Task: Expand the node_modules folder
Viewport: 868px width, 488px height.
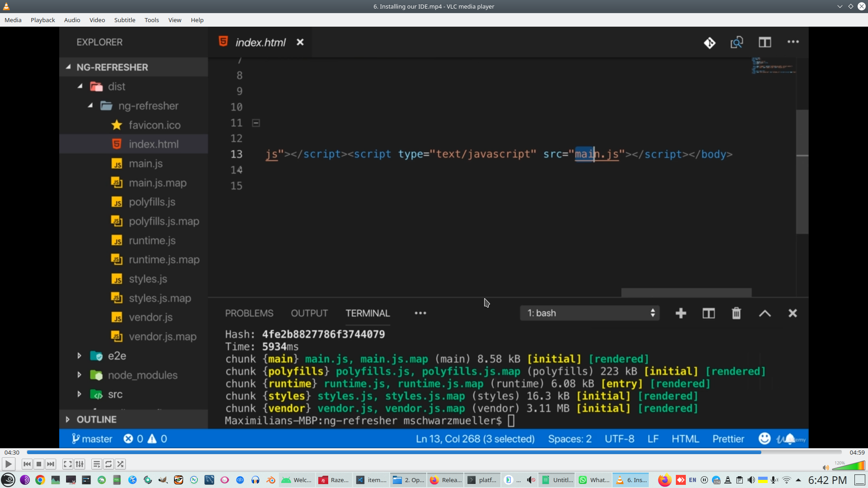Action: click(x=79, y=375)
